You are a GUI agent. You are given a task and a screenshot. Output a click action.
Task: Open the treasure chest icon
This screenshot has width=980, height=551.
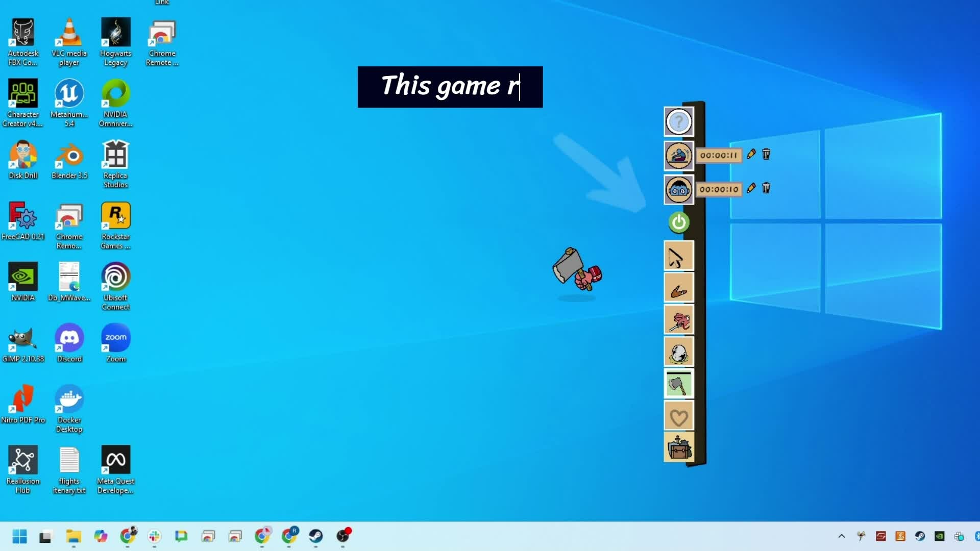tap(678, 448)
